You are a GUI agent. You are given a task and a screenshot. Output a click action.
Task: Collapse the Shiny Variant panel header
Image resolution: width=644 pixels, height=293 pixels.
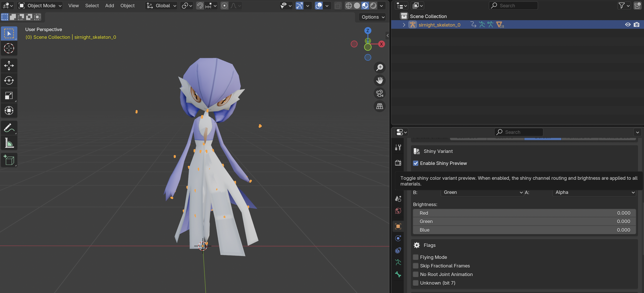point(524,151)
